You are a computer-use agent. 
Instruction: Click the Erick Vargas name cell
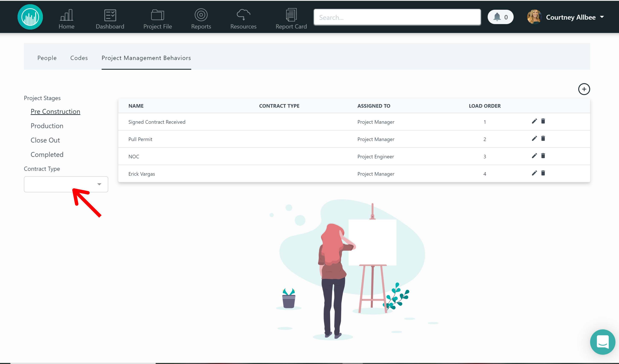coord(141,174)
